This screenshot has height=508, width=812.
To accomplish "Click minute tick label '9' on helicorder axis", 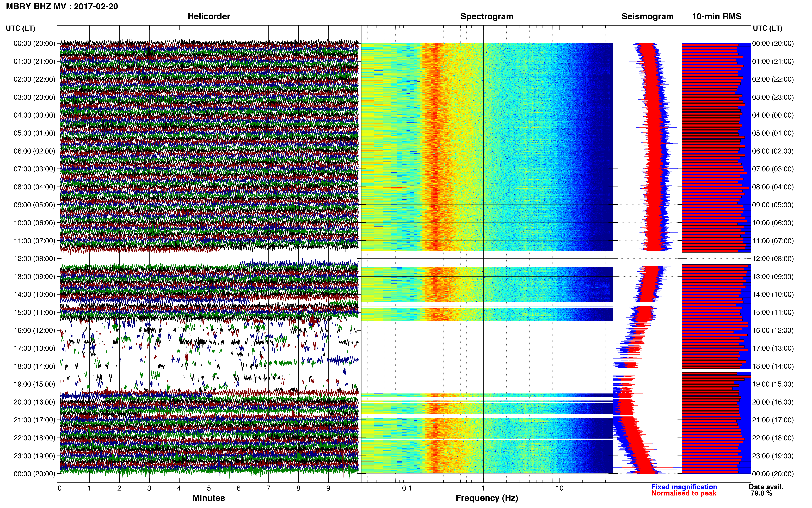I will click(x=328, y=488).
